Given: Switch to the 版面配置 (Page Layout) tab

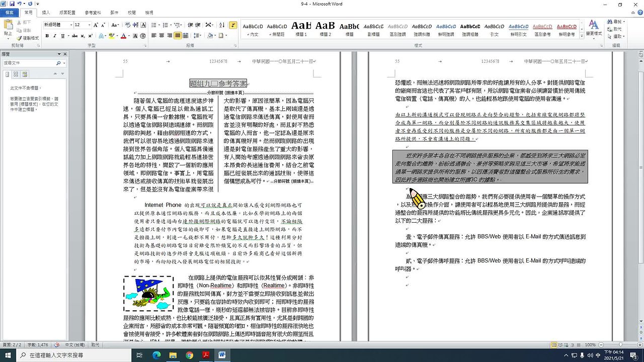Looking at the screenshot, I should click(x=67, y=12).
